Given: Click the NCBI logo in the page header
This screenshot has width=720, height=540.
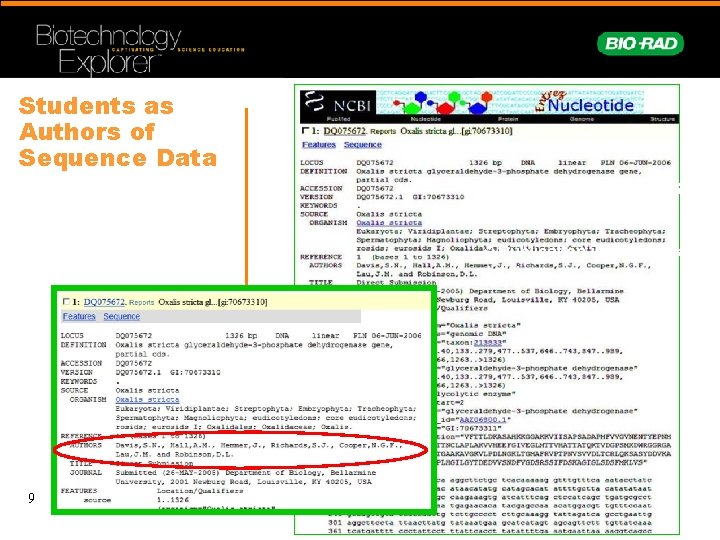Looking at the screenshot, I should coord(338,102).
